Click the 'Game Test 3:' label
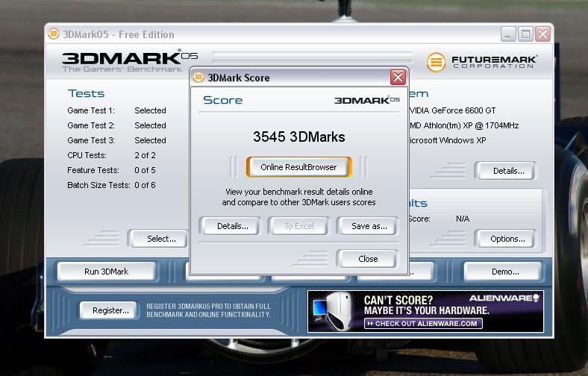The height and width of the screenshot is (376, 588). click(91, 140)
